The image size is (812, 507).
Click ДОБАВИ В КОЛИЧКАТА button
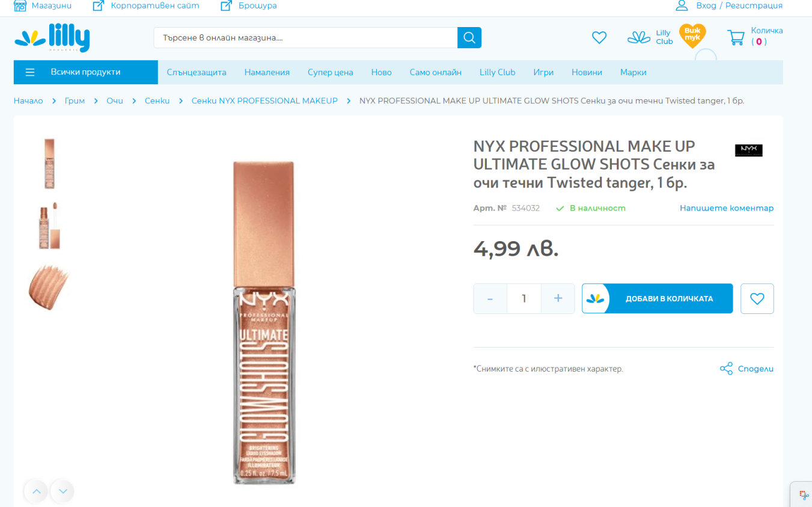(657, 298)
